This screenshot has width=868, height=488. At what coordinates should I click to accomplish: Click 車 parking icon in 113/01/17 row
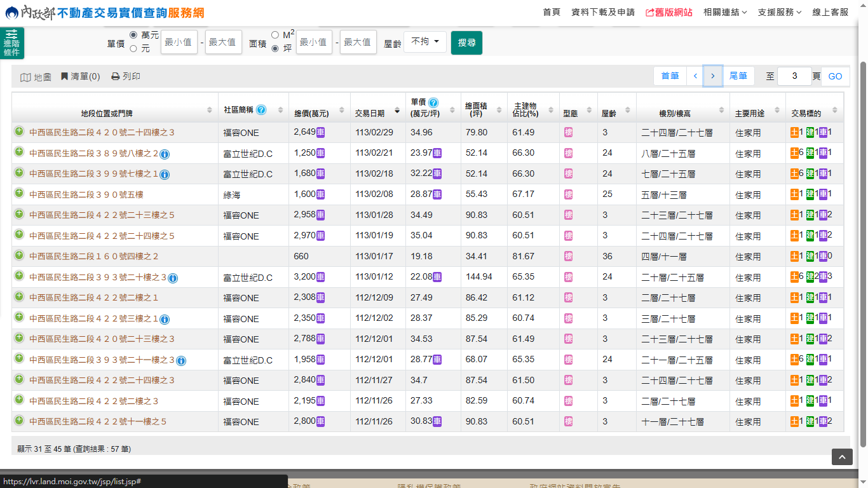tap(823, 256)
